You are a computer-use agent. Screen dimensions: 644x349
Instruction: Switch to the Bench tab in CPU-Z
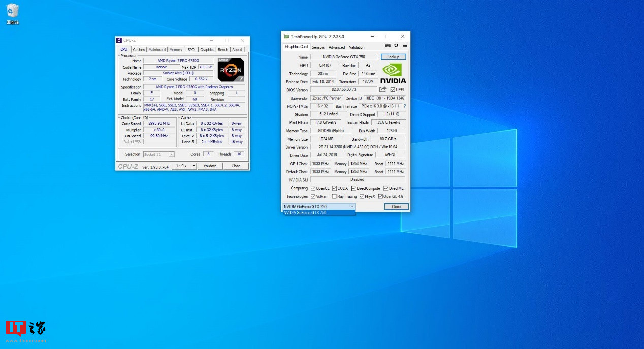[x=223, y=50]
